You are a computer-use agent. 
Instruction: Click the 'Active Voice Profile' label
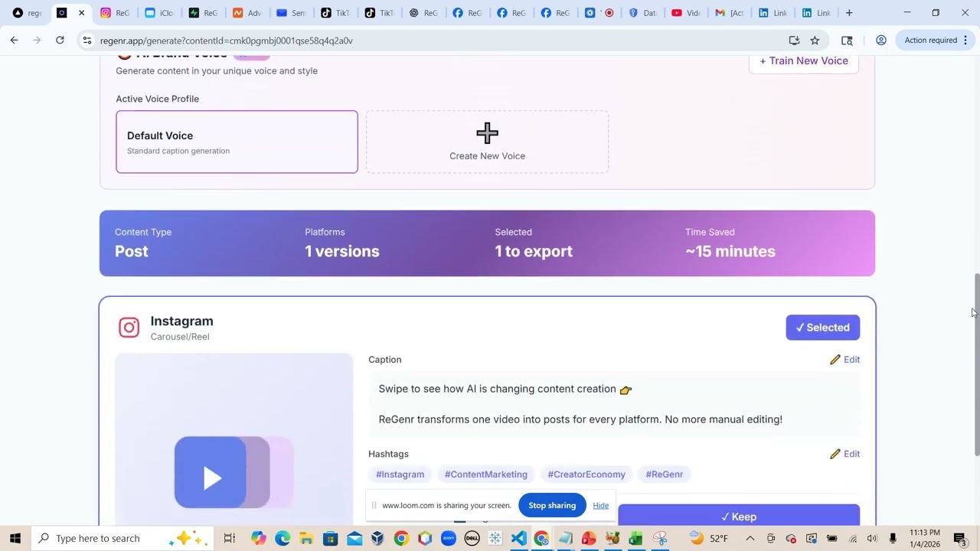157,99
